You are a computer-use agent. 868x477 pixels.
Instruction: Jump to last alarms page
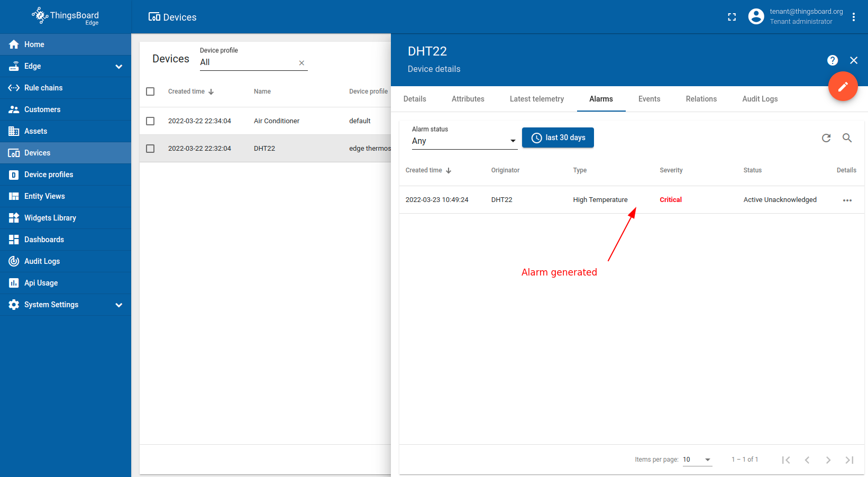coord(849,460)
